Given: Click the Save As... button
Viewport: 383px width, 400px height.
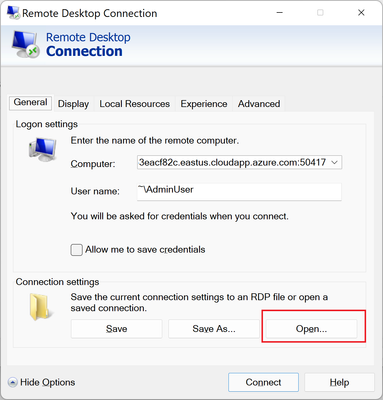Looking at the screenshot, I should (214, 329).
